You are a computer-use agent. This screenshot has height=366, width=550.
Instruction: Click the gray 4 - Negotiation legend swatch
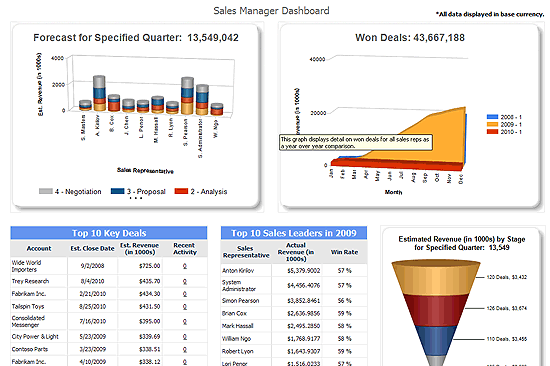(x=46, y=191)
